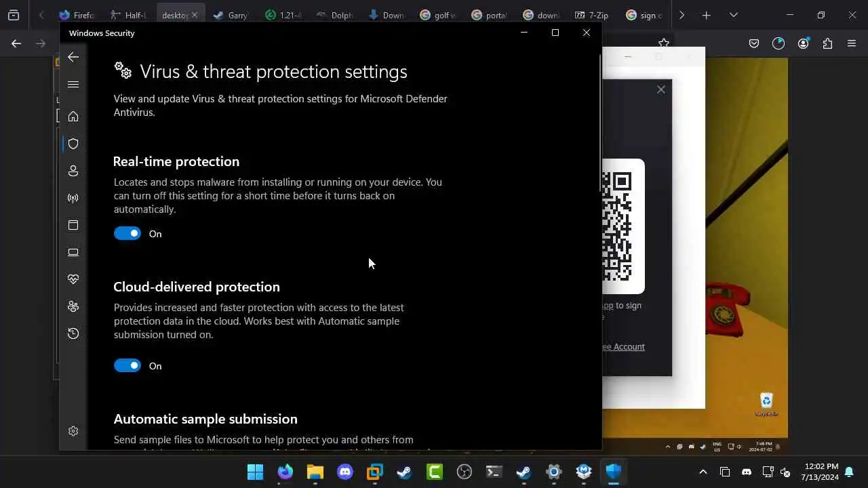This screenshot has height=488, width=868.
Task: Open a new browser tab
Action: point(706,15)
